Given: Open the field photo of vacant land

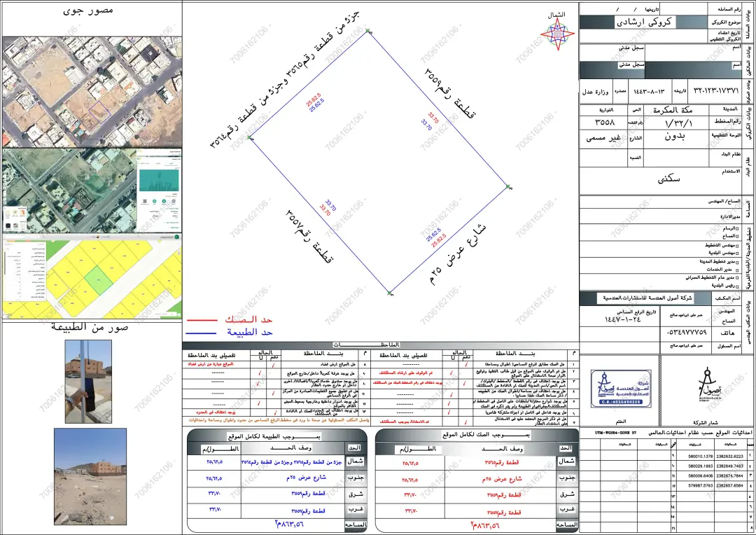Looking at the screenshot, I should tap(90, 477).
